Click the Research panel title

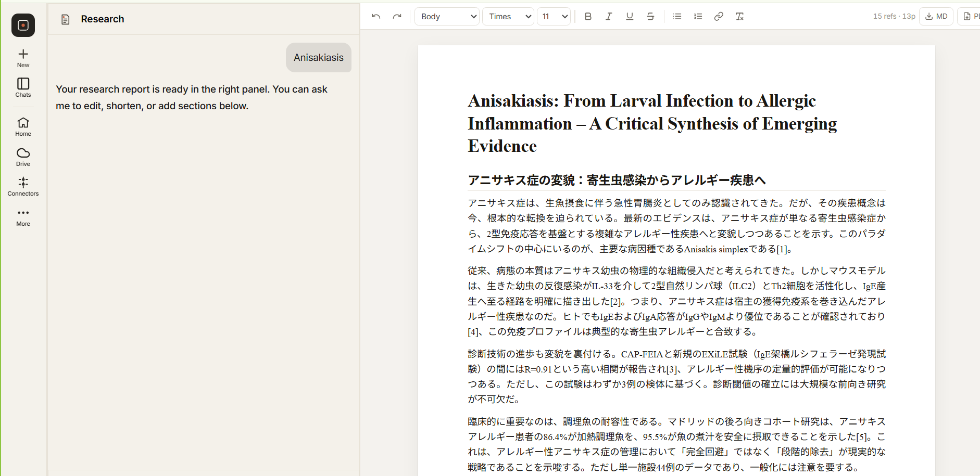(x=103, y=19)
